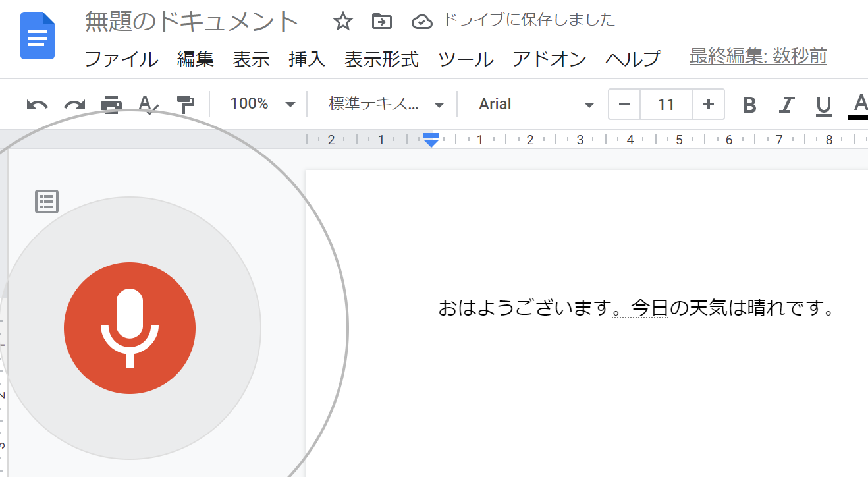Check the cloud save status icon
This screenshot has height=477, width=868.
tap(421, 22)
